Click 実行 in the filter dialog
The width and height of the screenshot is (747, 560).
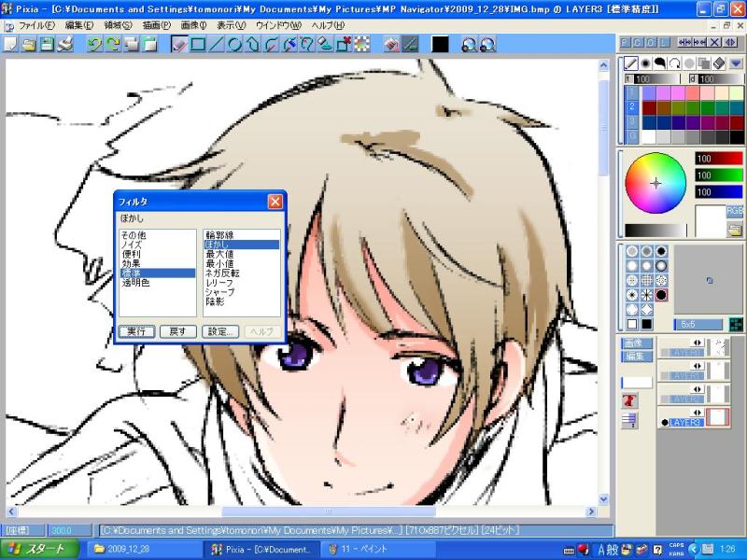tap(136, 331)
